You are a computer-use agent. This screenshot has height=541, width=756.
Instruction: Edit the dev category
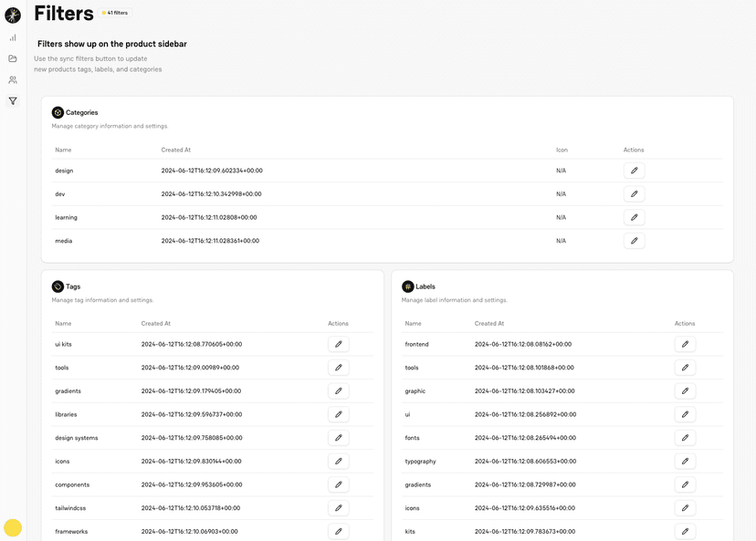634,194
